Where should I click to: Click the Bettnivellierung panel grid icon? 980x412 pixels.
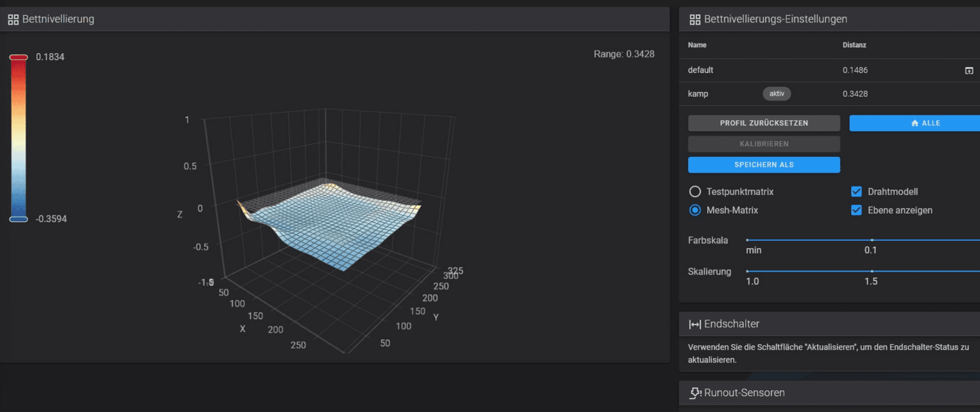pos(13,19)
